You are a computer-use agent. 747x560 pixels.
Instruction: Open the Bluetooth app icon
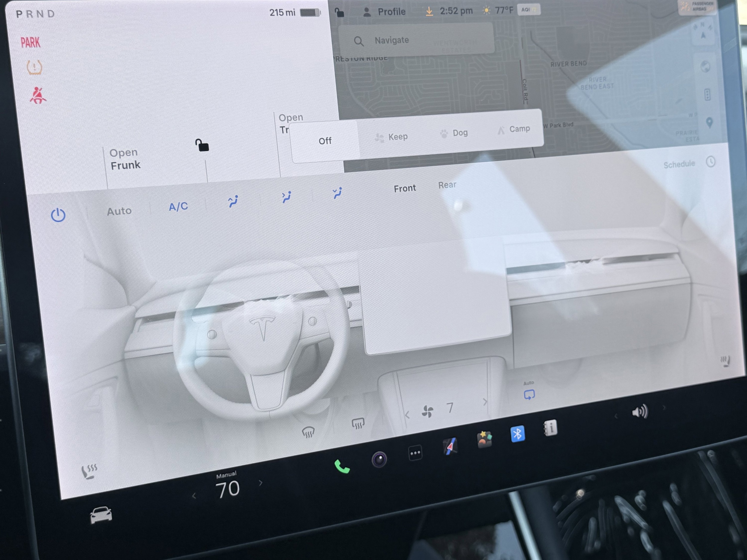tap(517, 434)
